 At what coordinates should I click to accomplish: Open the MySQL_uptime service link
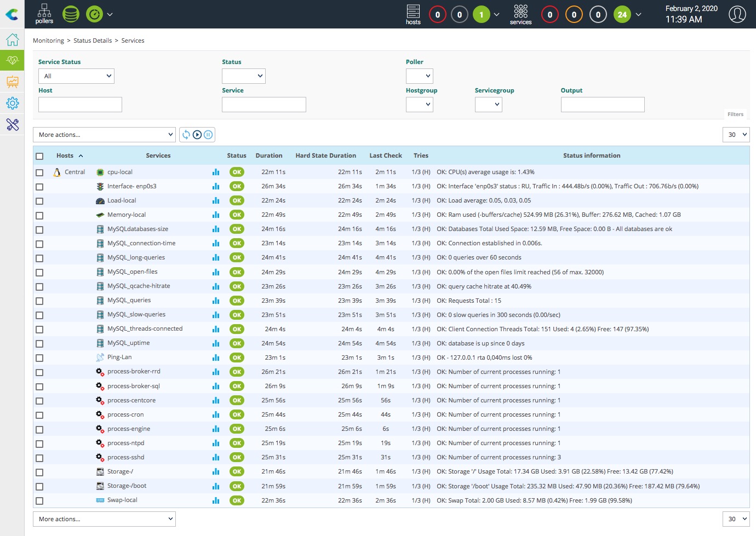128,343
